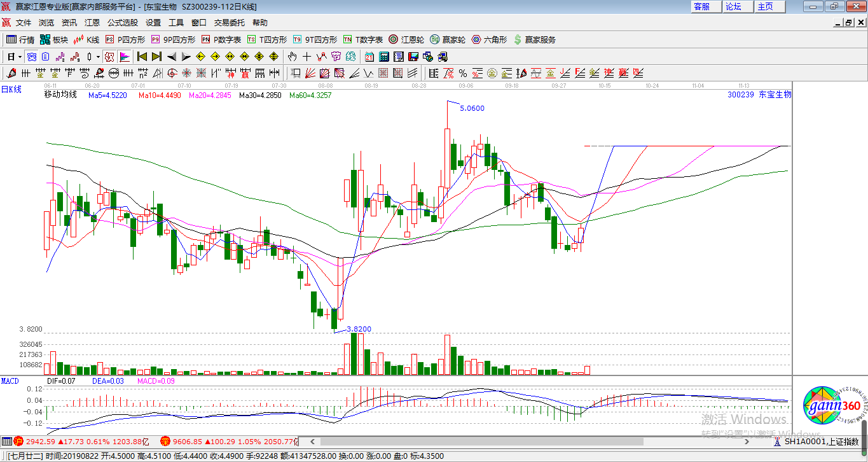Select the red compass star tool

click(187, 73)
